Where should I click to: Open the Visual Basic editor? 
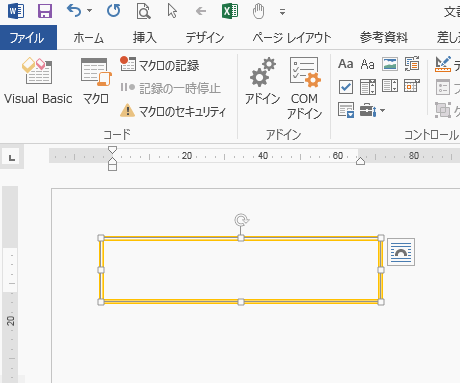pos(38,81)
